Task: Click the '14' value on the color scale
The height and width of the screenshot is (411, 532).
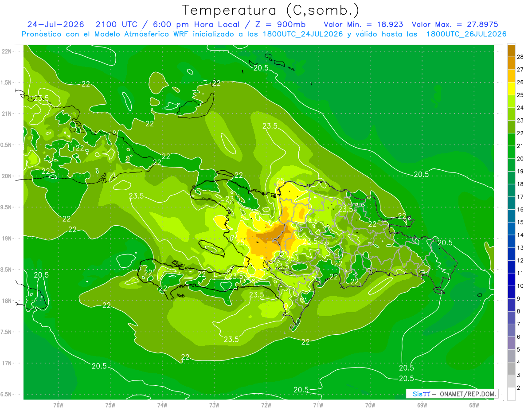Action: pos(520,235)
